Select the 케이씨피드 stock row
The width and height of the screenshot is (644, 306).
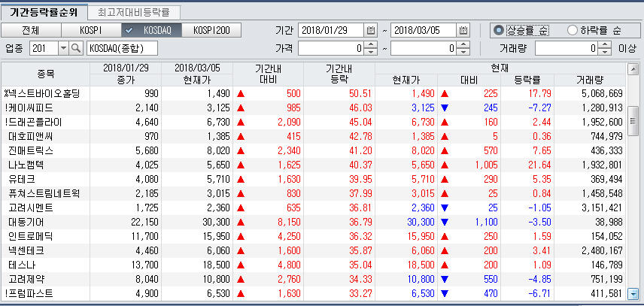coord(314,108)
